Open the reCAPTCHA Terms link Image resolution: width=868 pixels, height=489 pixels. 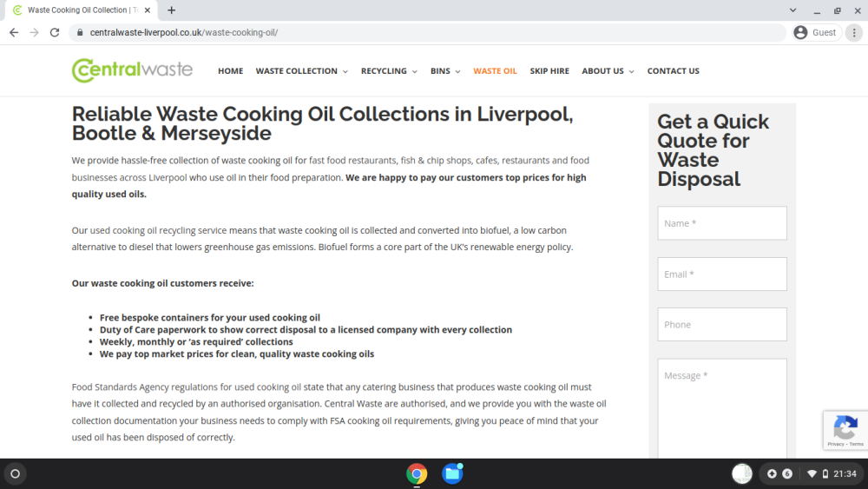pyautogui.click(x=857, y=444)
